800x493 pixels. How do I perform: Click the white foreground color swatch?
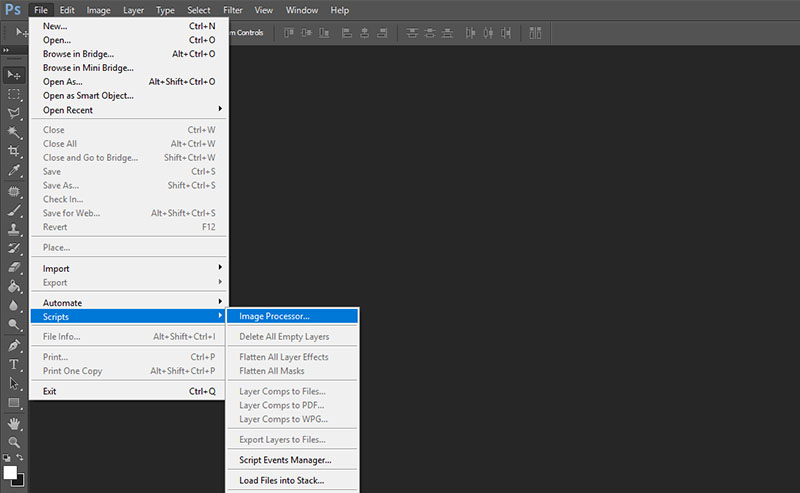click(x=10, y=472)
